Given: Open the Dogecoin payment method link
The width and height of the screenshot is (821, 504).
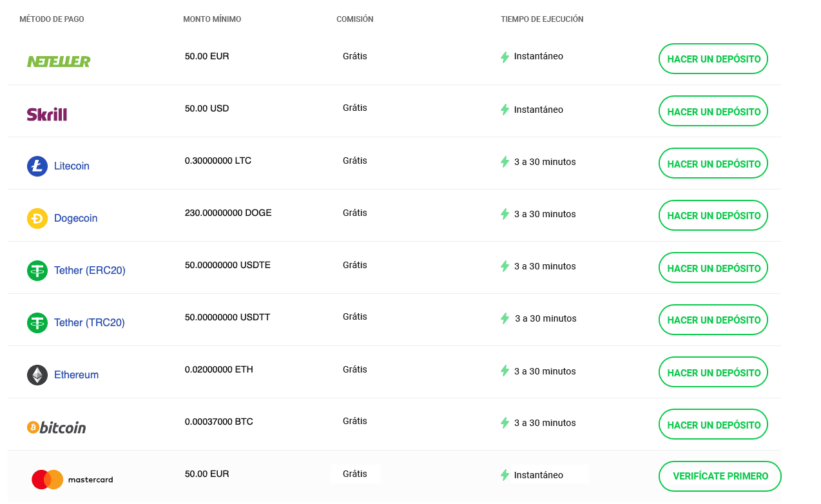Looking at the screenshot, I should [75, 218].
